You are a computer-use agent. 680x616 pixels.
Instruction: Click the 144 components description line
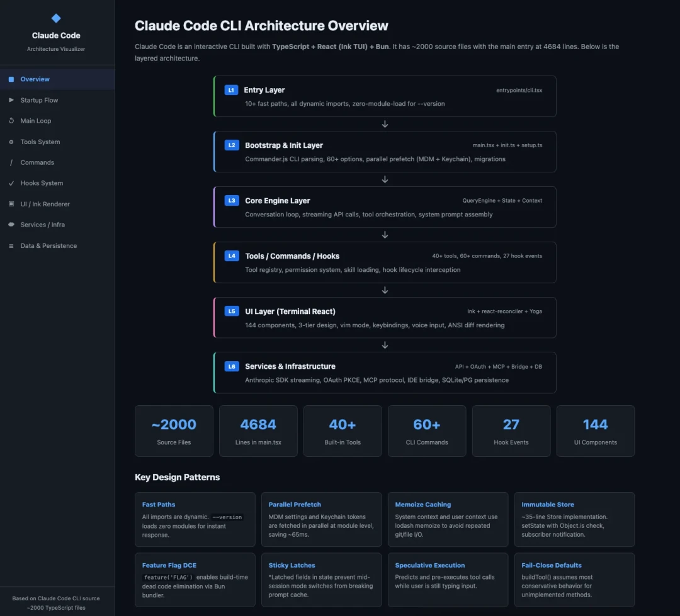tap(375, 325)
